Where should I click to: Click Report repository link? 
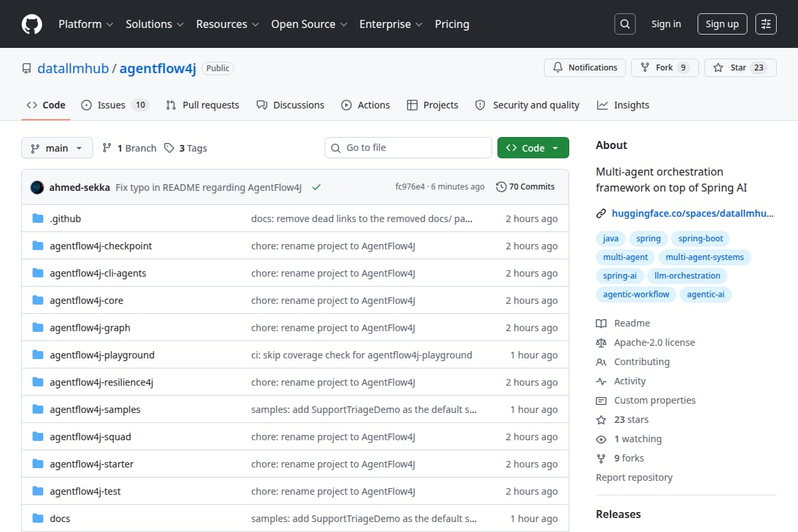[x=634, y=477]
